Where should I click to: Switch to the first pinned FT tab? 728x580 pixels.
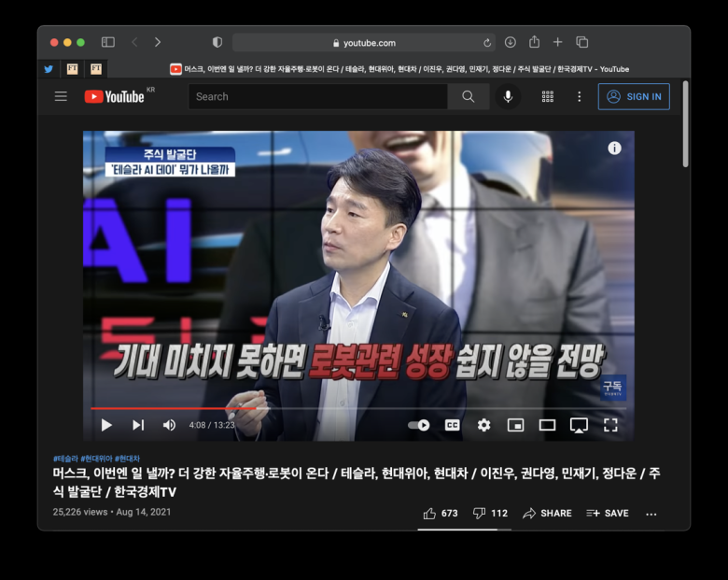73,69
